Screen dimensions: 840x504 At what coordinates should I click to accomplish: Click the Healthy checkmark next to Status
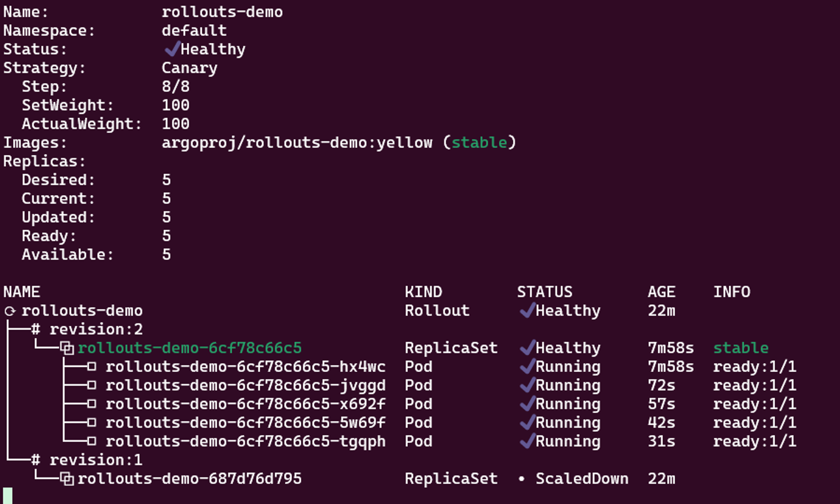[172, 49]
